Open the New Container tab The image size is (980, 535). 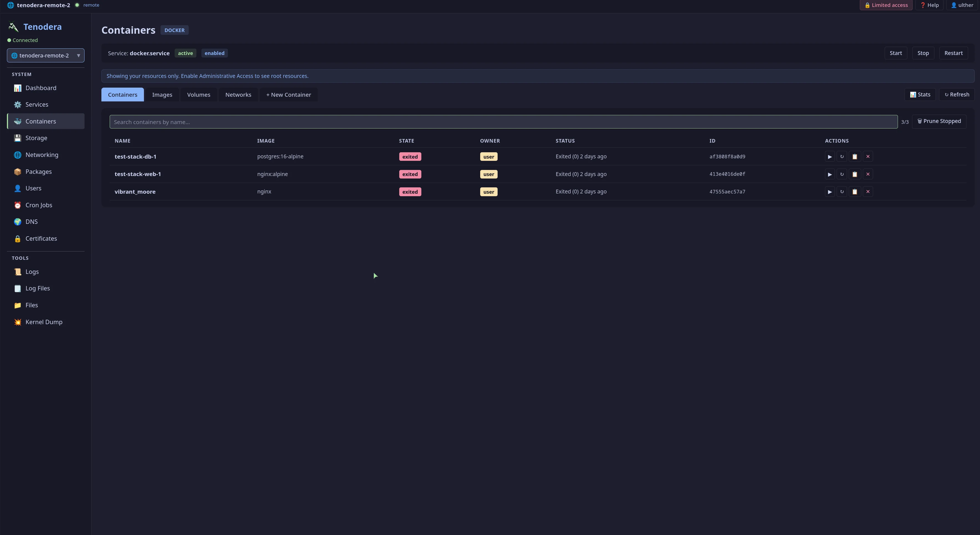(x=288, y=95)
